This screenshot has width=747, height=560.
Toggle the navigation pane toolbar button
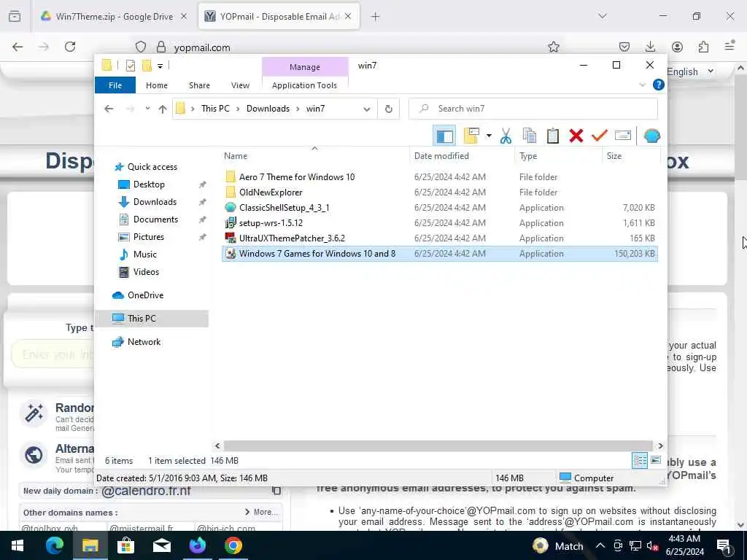pyautogui.click(x=444, y=136)
